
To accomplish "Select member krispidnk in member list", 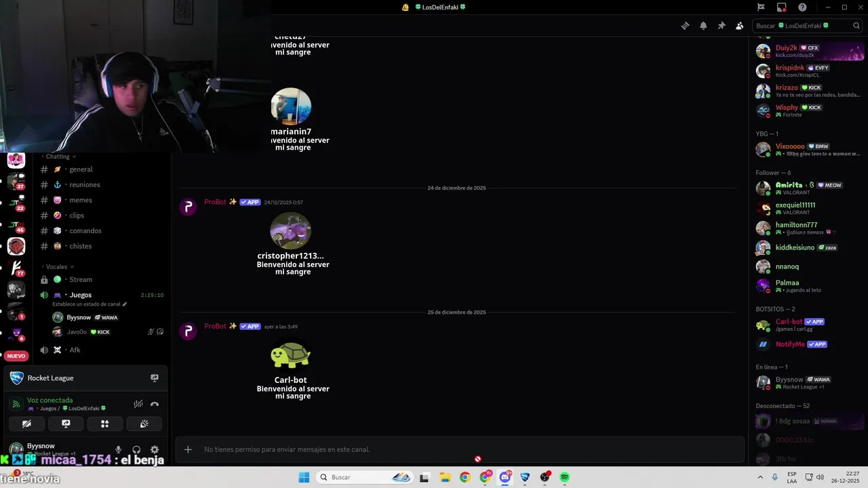I will pyautogui.click(x=808, y=70).
